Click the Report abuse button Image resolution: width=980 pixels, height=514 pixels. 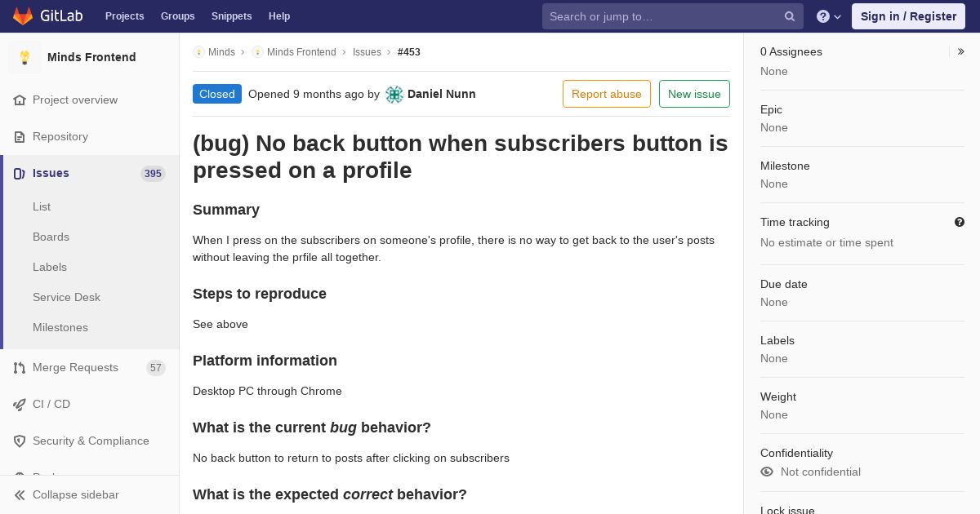pyautogui.click(x=607, y=94)
